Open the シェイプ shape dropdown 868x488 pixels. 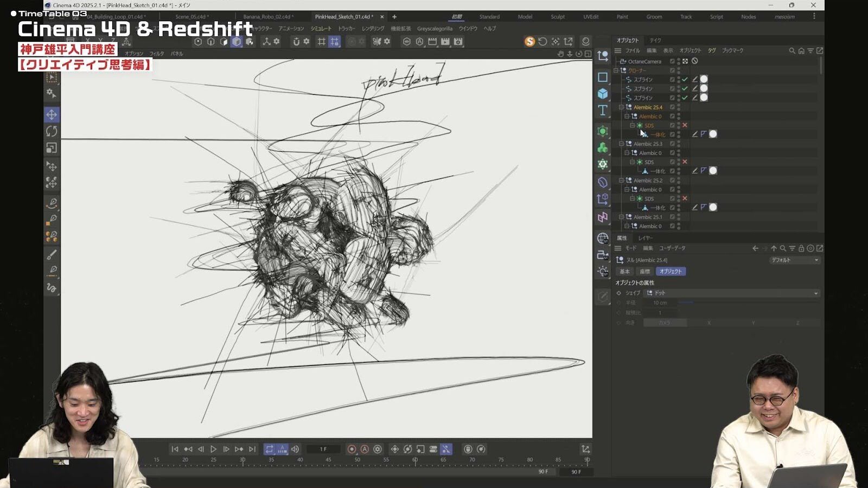pos(731,293)
